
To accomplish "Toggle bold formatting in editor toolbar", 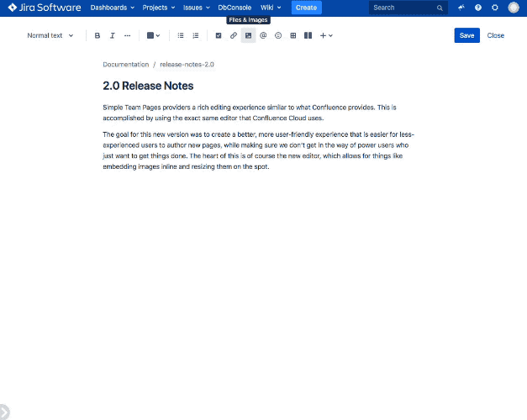I will [x=97, y=35].
